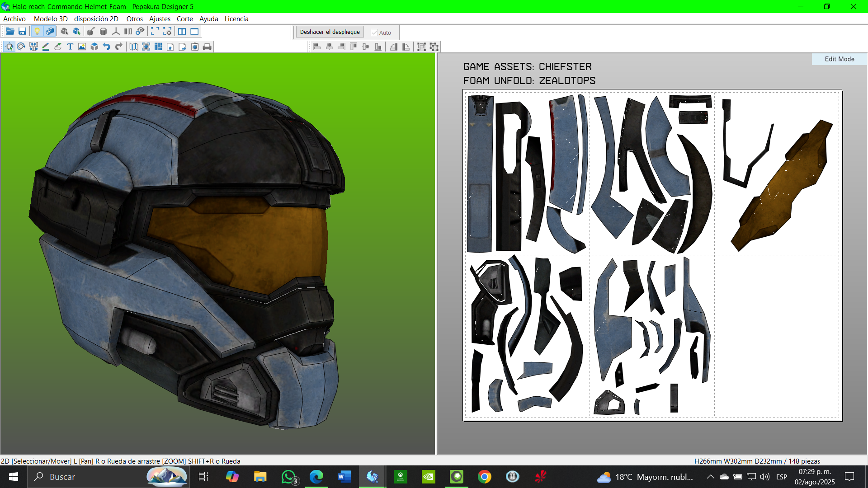Click the ungroup parts icon
This screenshot has width=868, height=488.
coord(434,47)
